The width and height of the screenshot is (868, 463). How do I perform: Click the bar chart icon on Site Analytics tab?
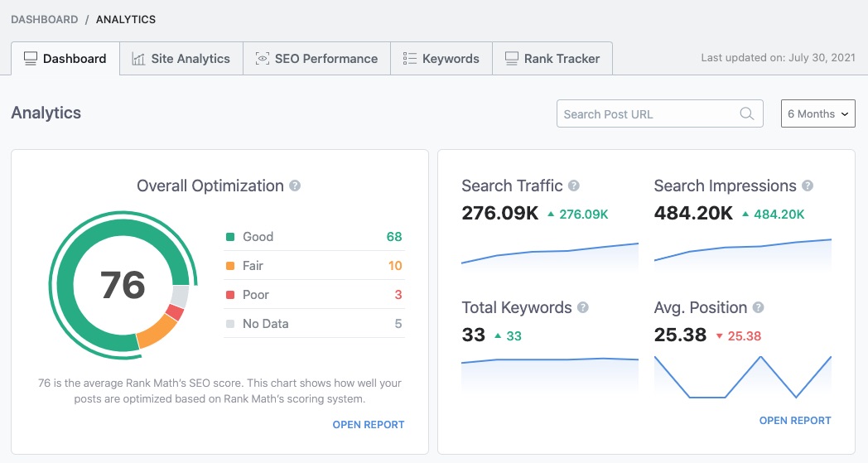[x=138, y=59]
